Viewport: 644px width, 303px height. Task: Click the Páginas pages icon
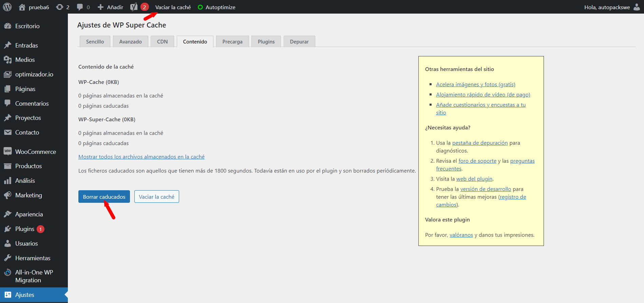coord(8,89)
